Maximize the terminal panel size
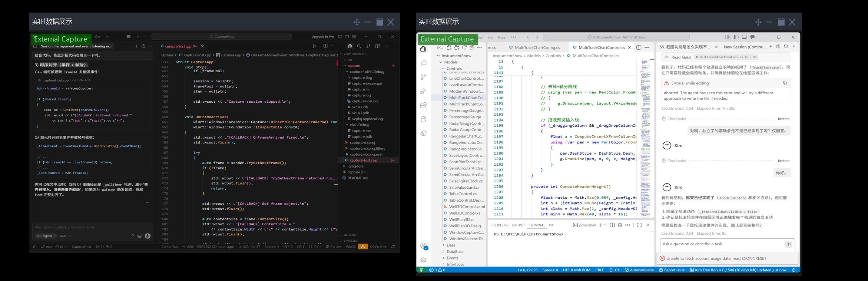Screen dimensions: 868x281 pos(639,225)
